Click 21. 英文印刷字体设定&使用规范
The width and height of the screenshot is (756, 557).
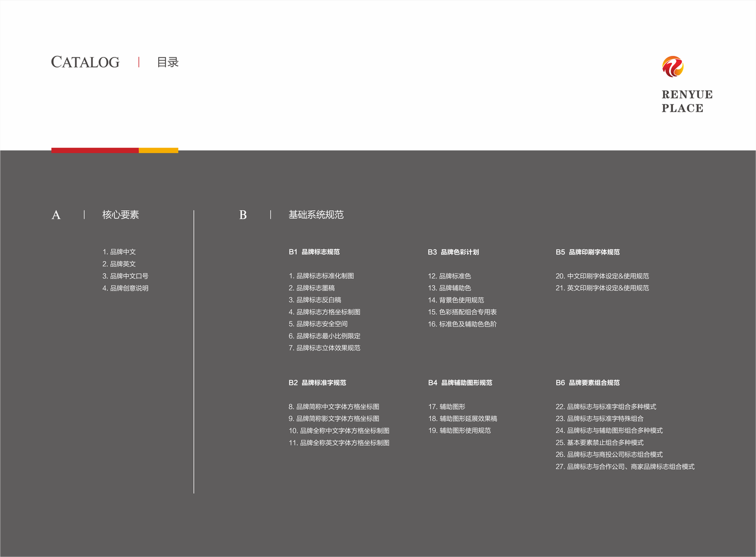[x=602, y=288]
